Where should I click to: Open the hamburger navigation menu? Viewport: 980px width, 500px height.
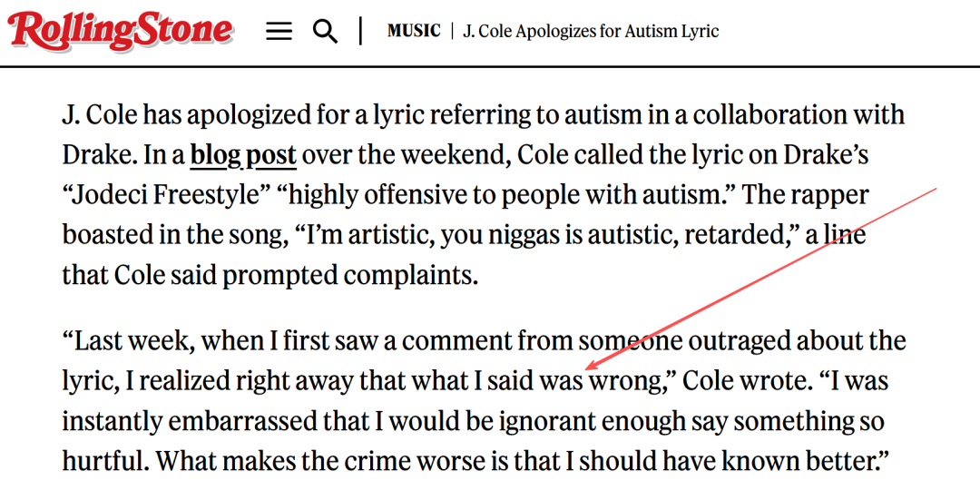point(279,31)
